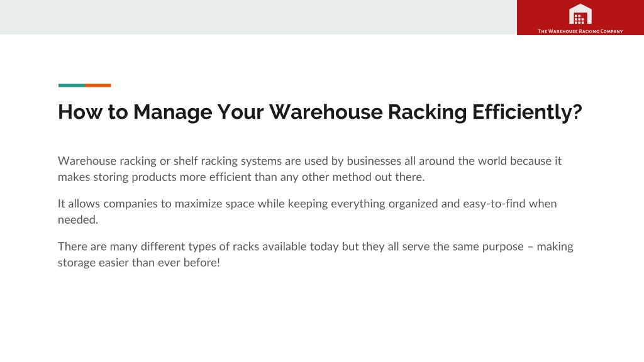This screenshot has height=362, width=644.
Task: Click the orange segment of the accent line
Action: [x=97, y=85]
